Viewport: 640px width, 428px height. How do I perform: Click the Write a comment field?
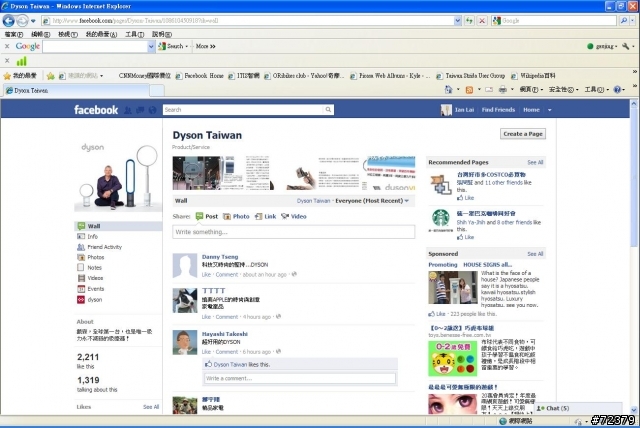[x=300, y=378]
